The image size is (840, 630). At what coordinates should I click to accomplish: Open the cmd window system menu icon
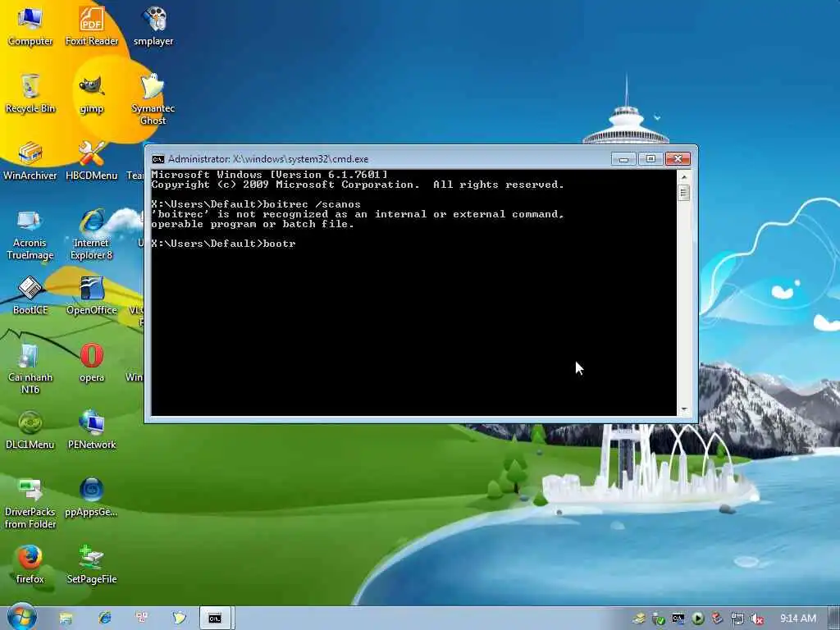pyautogui.click(x=158, y=159)
